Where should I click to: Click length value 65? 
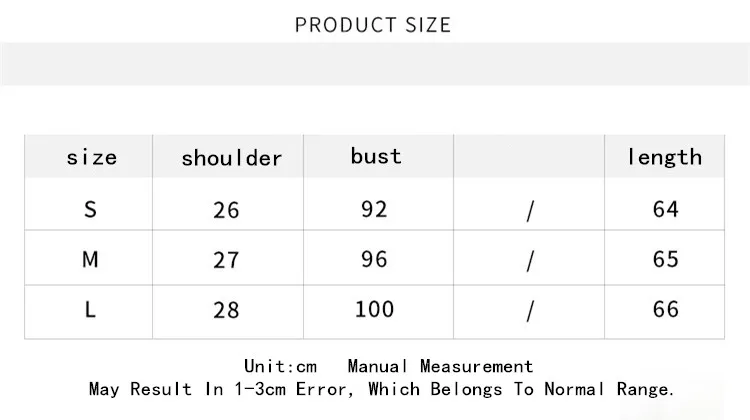[666, 259]
